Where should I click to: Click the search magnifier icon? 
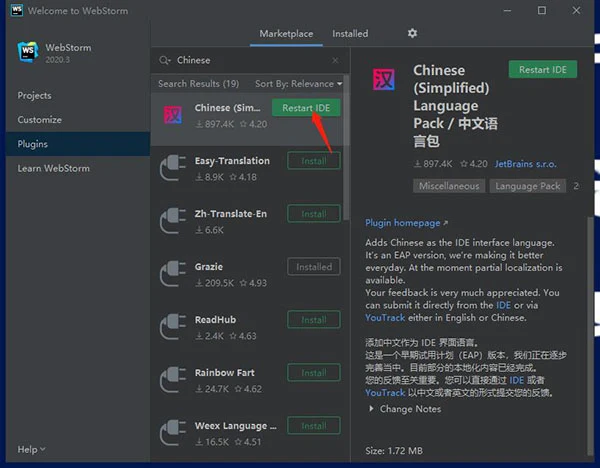(165, 60)
